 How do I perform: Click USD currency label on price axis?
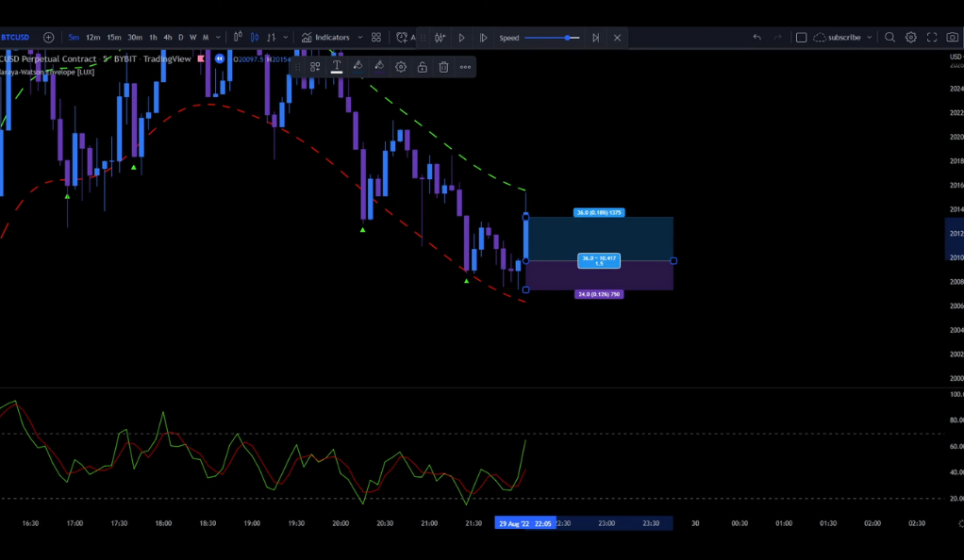coord(956,57)
